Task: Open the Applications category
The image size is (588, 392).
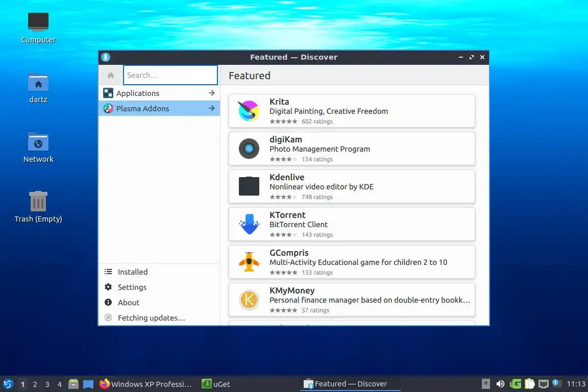Action: 159,93
